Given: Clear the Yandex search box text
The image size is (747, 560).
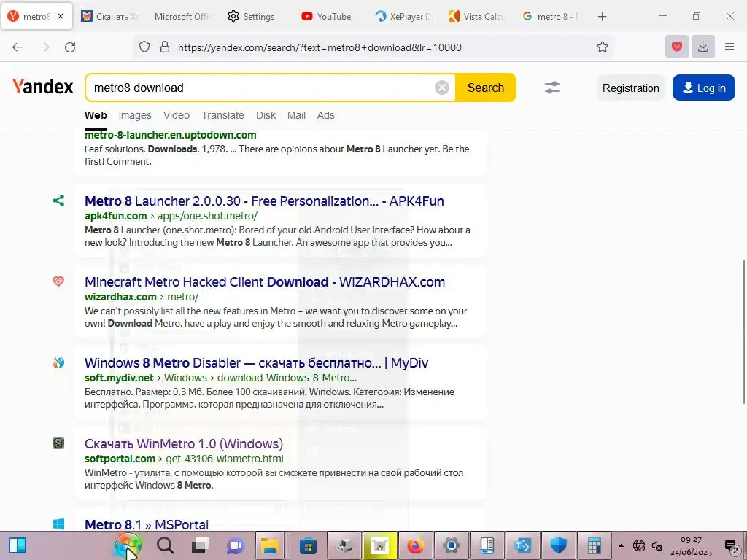Looking at the screenshot, I should coord(442,87).
